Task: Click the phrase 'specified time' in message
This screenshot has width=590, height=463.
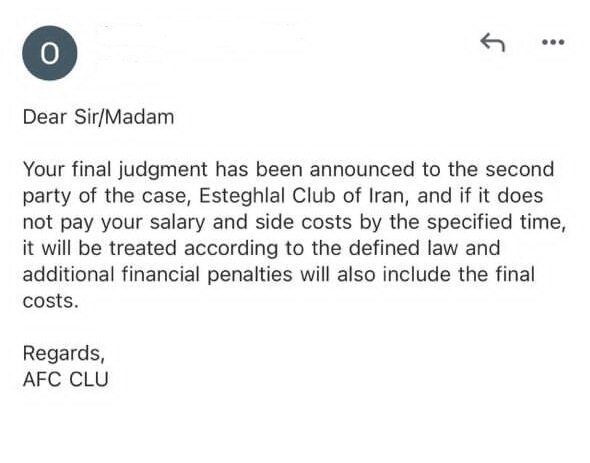Action: [496, 222]
